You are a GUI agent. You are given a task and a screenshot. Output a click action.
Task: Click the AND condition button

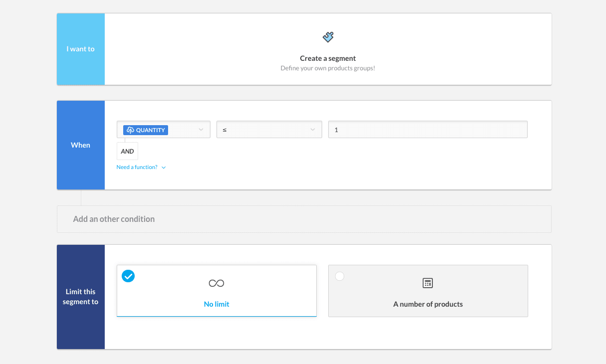pyautogui.click(x=127, y=151)
